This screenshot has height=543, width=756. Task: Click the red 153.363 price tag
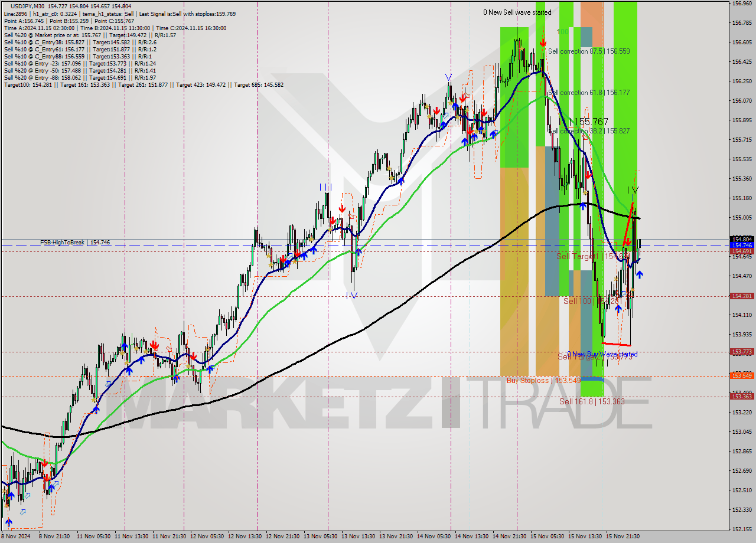742,397
